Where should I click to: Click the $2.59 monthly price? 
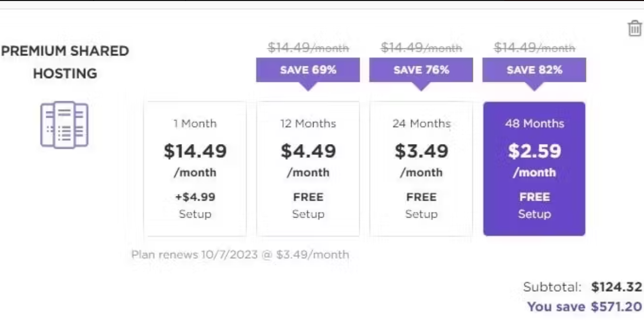click(x=535, y=151)
